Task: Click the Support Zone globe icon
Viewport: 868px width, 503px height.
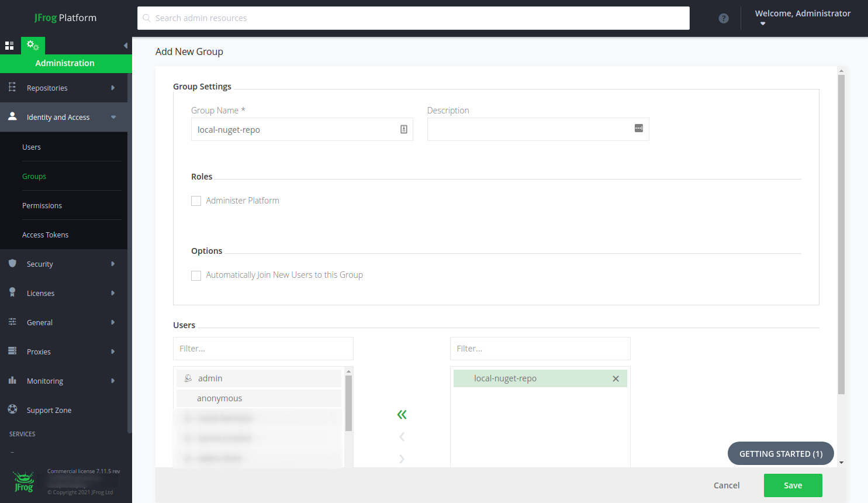Action: pos(12,410)
